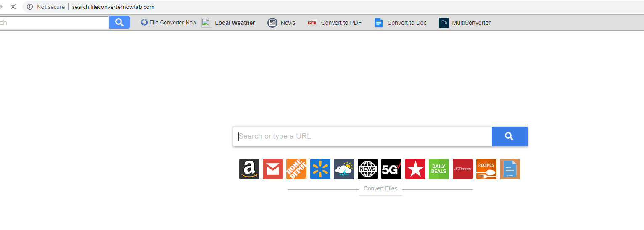Open Convert to PDF toolbar item
This screenshot has height=230, width=644.
pos(335,23)
